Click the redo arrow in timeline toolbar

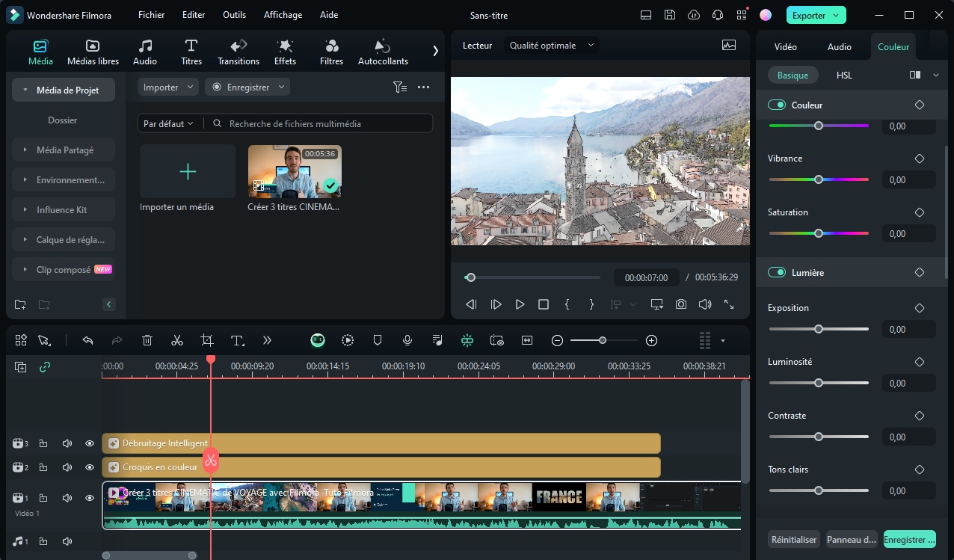tap(117, 340)
